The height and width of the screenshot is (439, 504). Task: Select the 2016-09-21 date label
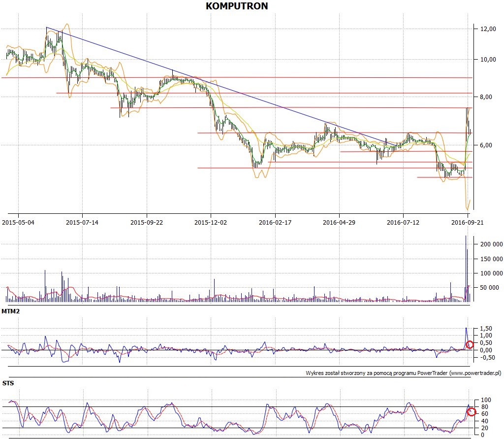(468, 222)
